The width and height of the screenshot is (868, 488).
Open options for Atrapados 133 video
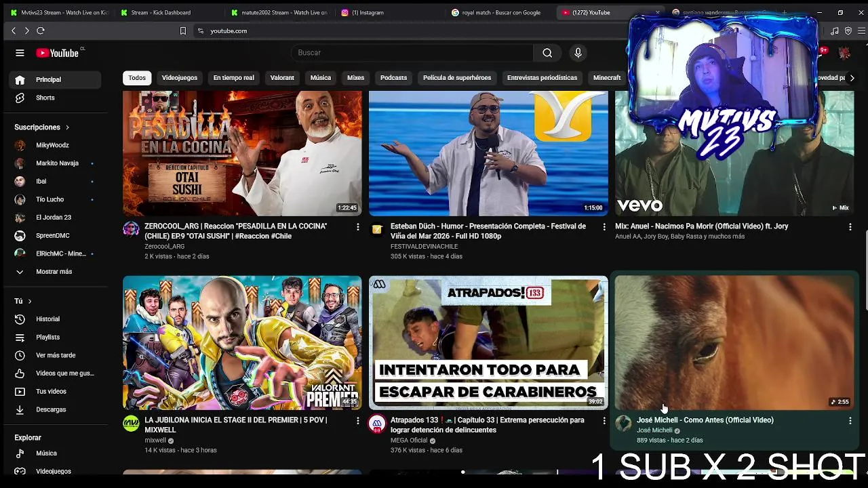click(604, 421)
